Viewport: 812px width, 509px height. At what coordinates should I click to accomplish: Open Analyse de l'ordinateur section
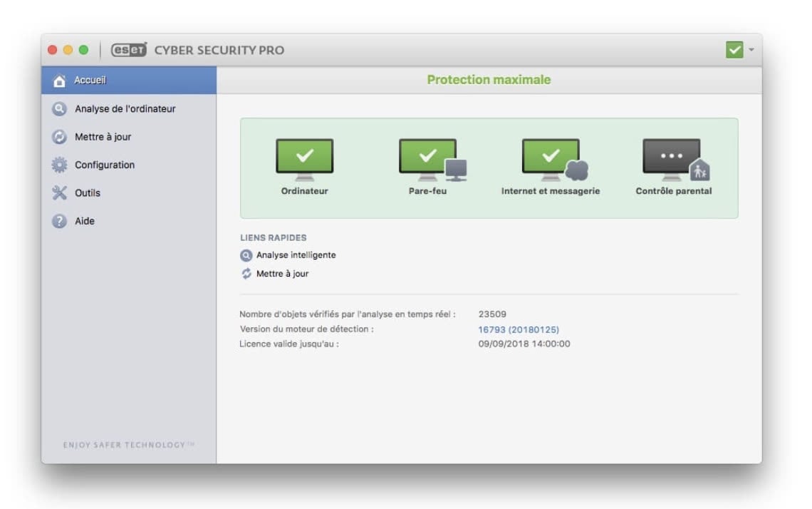tap(129, 109)
